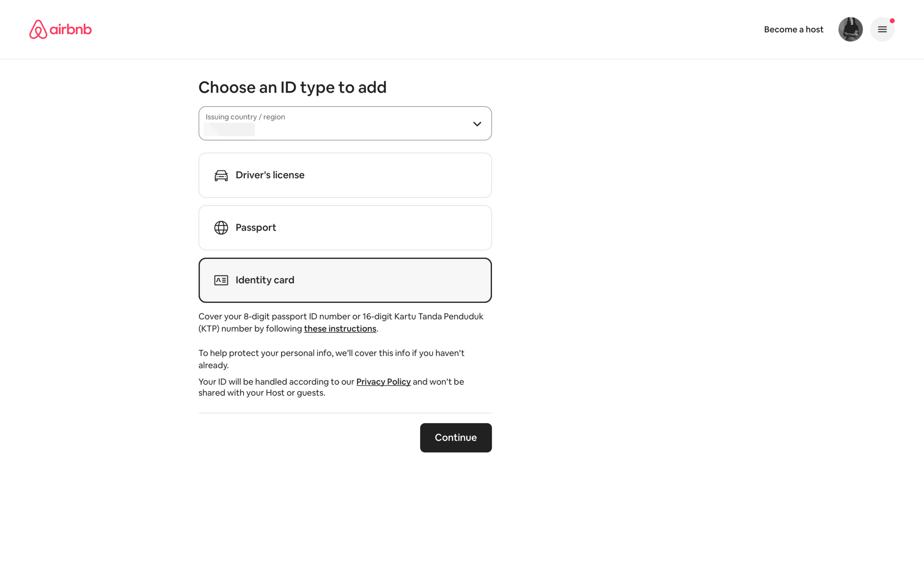Click the "Choose an ID type to add" heading
Image resolution: width=924 pixels, height=577 pixels.
click(x=292, y=87)
